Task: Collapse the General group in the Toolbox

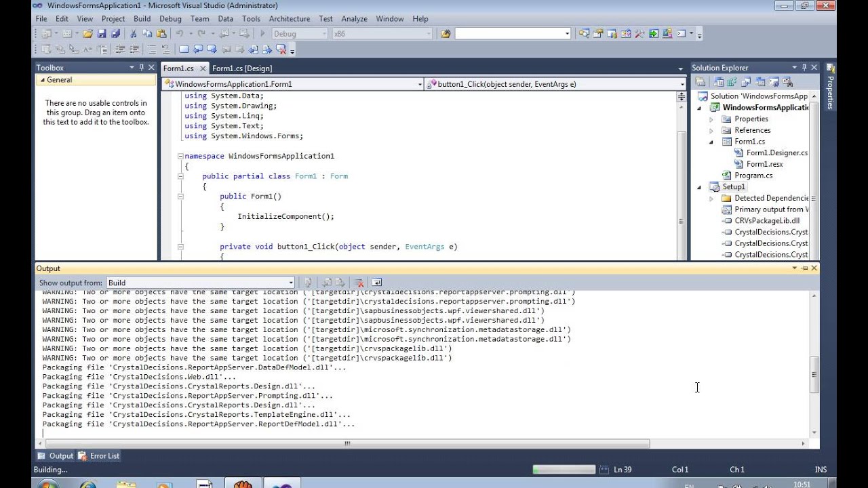Action: pyautogui.click(x=42, y=80)
